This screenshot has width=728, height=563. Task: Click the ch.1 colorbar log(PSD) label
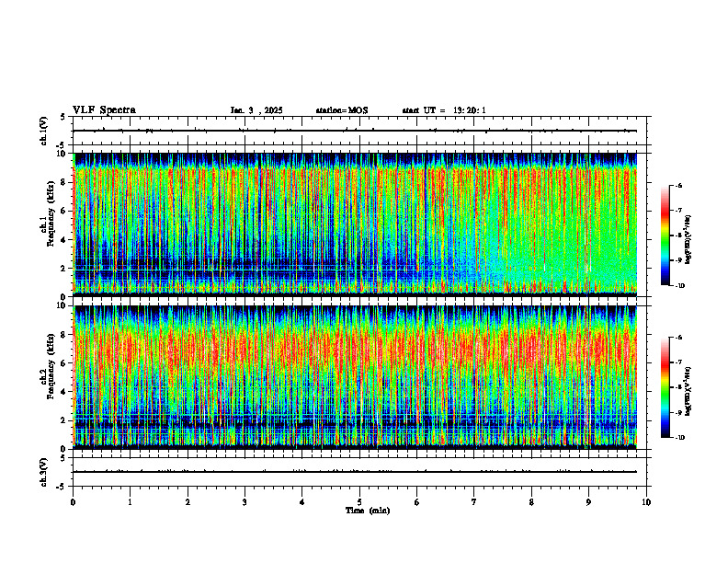(x=688, y=240)
